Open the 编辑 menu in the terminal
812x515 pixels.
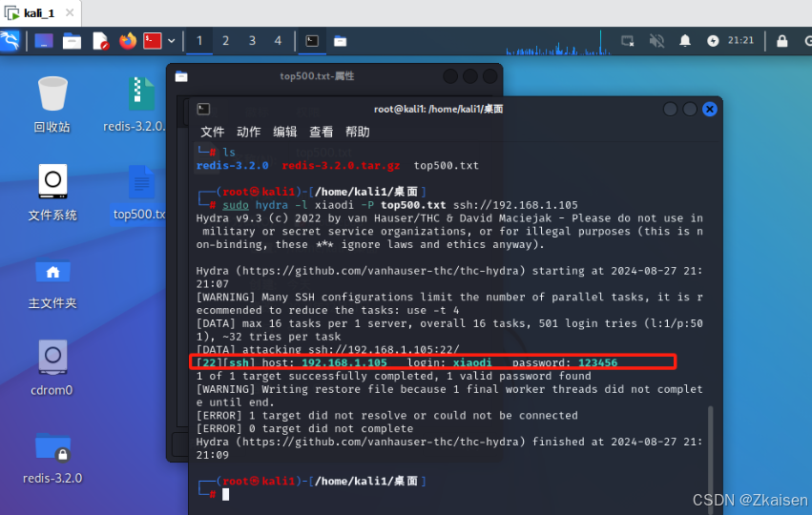tap(285, 132)
